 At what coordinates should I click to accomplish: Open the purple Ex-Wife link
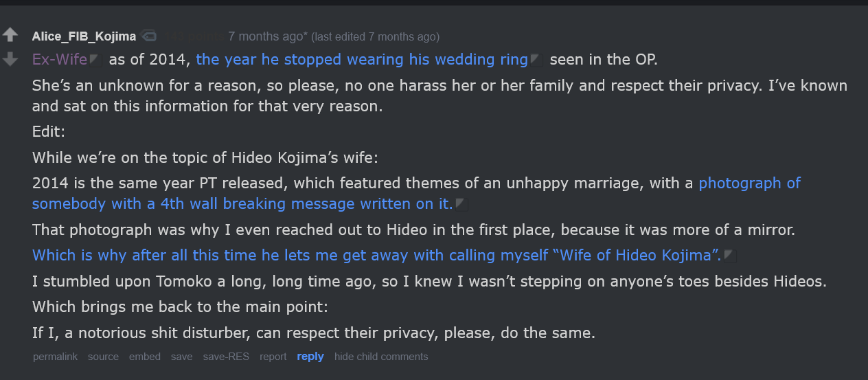60,60
